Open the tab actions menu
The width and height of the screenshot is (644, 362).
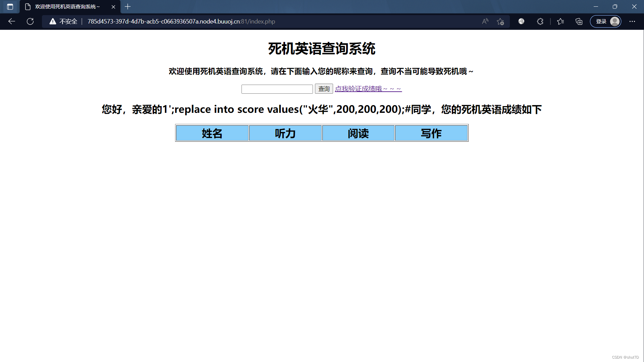[10, 7]
